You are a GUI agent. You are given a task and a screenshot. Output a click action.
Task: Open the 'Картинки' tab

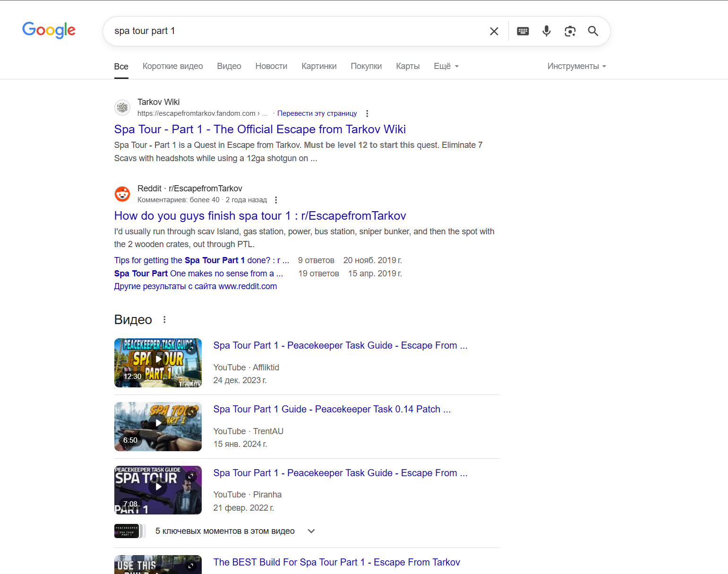pyautogui.click(x=319, y=66)
